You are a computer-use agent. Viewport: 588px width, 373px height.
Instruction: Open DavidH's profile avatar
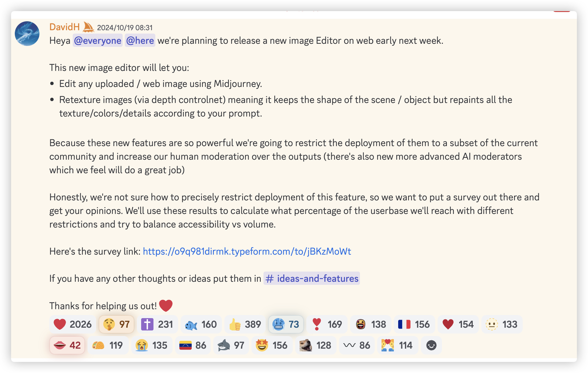(x=27, y=34)
